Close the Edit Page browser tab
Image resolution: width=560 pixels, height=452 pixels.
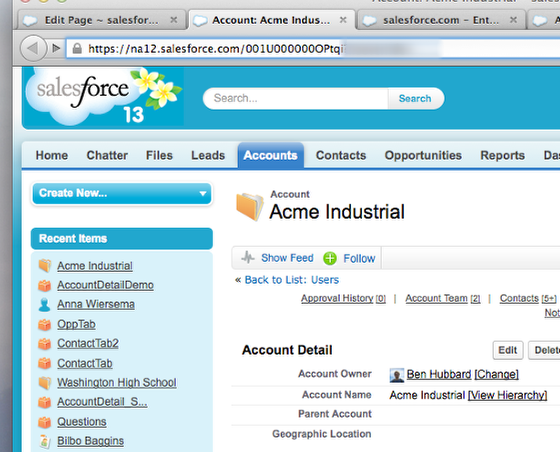pos(174,20)
